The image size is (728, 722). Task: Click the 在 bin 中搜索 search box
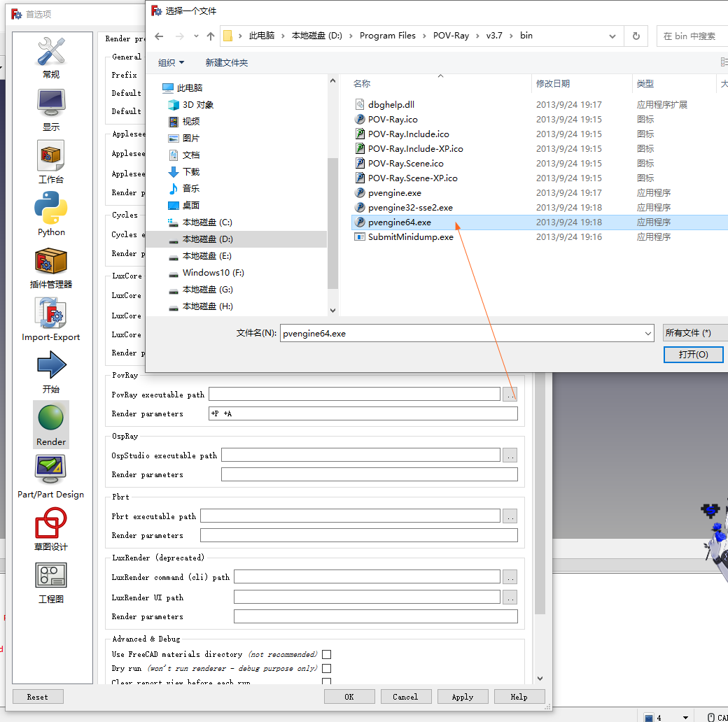(x=692, y=36)
